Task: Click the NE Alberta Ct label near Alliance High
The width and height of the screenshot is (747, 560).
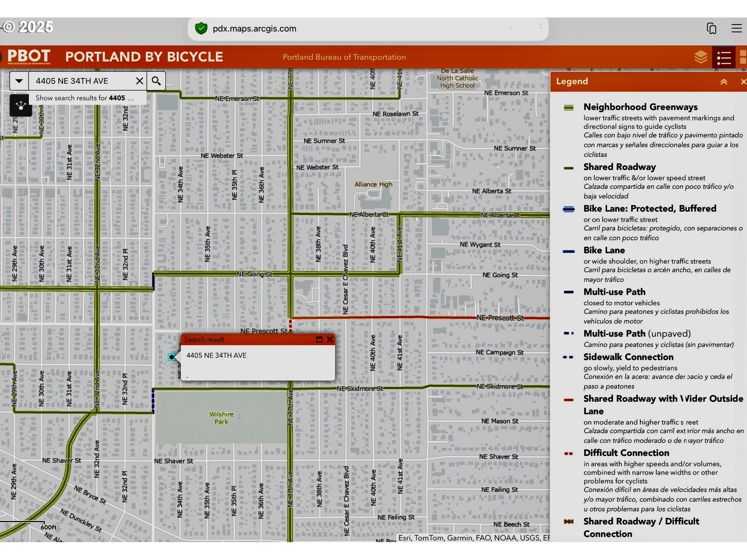Action: tap(369, 214)
